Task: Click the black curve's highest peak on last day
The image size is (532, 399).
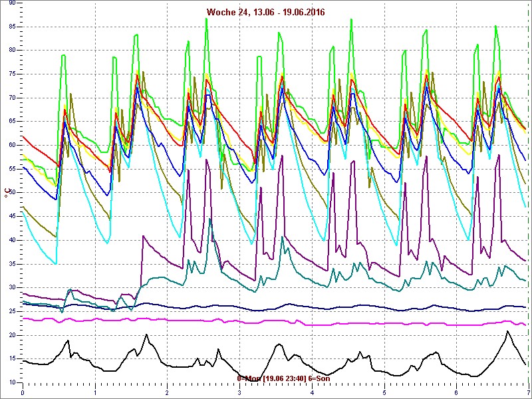Action: click(x=507, y=331)
